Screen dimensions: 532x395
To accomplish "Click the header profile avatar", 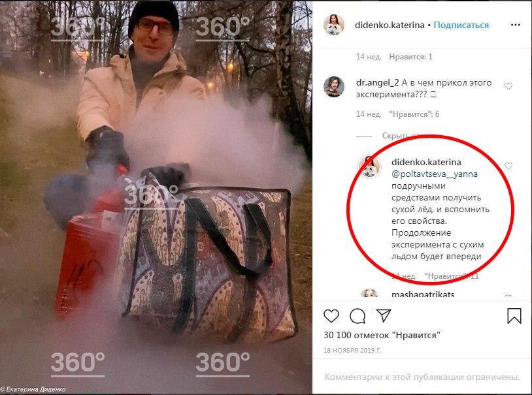I will coord(334,25).
